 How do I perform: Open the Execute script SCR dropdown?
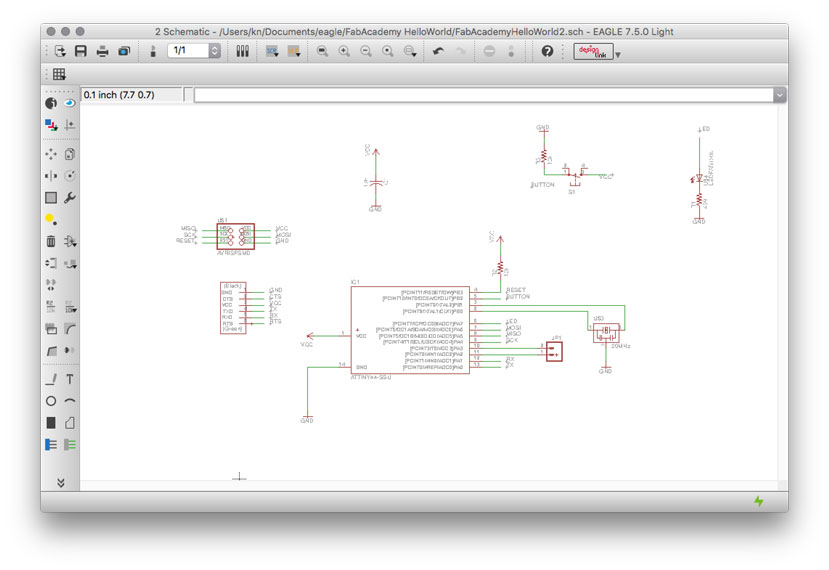click(272, 51)
